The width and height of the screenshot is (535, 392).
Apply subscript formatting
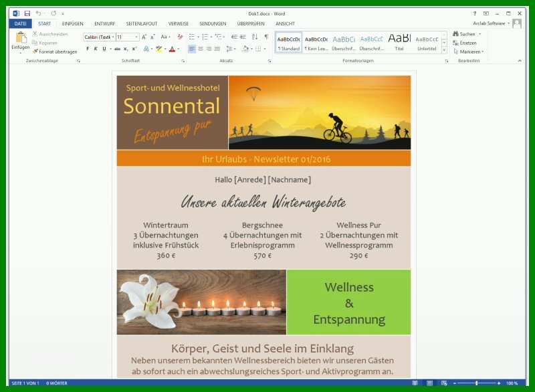pos(126,49)
